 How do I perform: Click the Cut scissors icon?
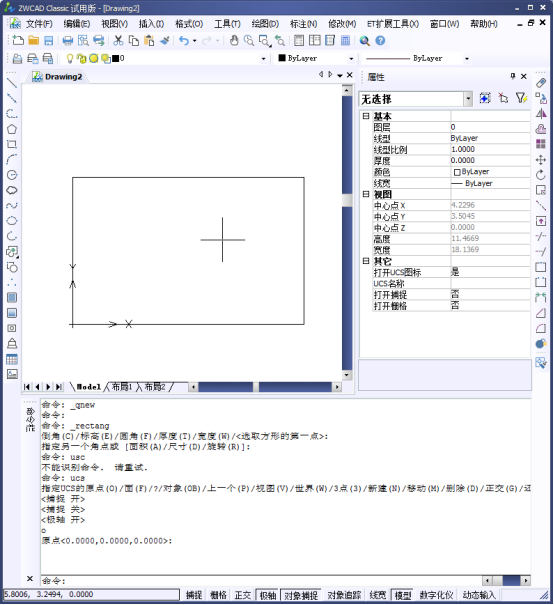118,41
